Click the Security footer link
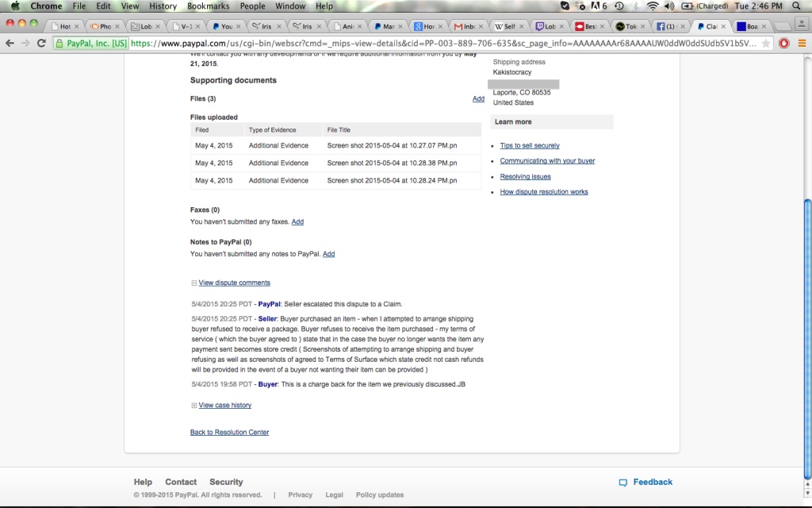This screenshot has height=508, width=812. 226,482
